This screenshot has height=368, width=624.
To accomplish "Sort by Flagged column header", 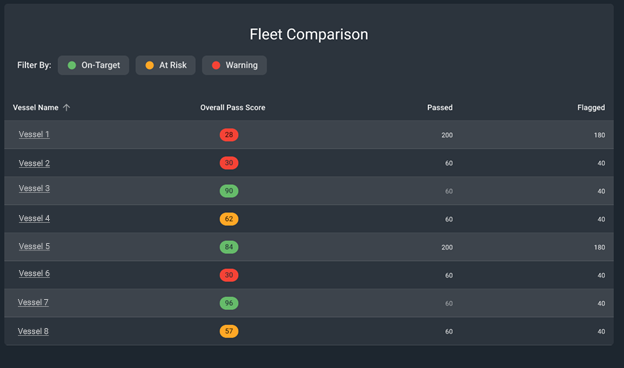I will [591, 107].
